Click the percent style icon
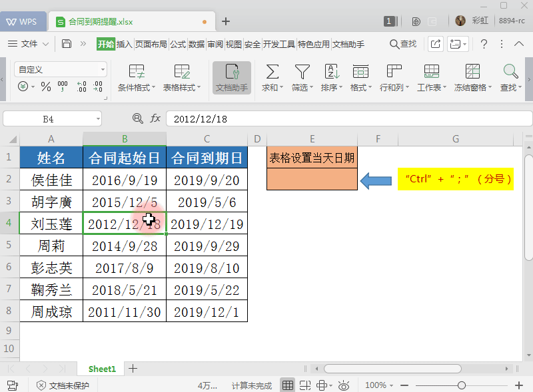This screenshot has width=533, height=392. pos(46,87)
